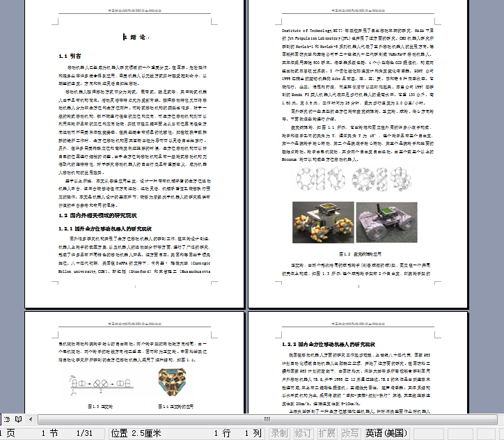Click the '1 页' page indicator
This screenshot has height=440, width=504.
pos(8,433)
